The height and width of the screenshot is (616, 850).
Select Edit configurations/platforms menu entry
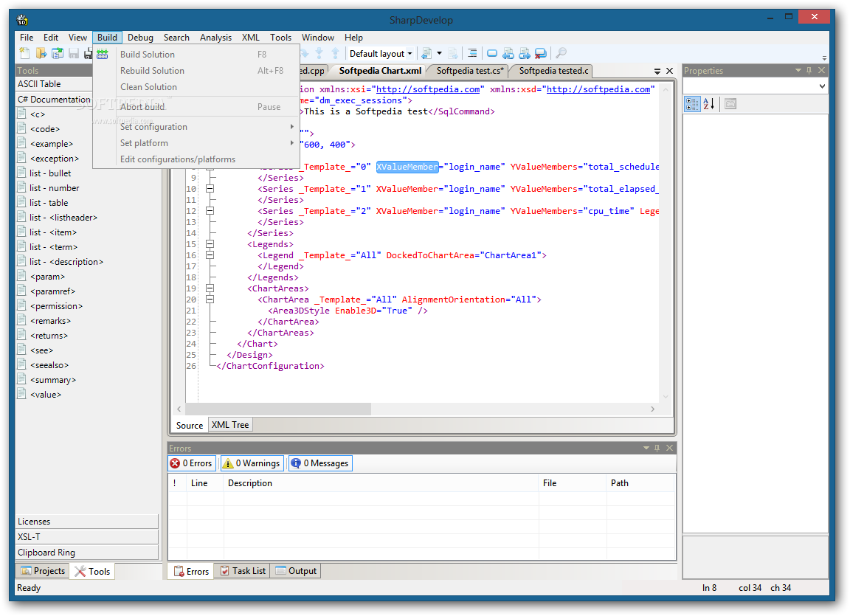point(196,159)
